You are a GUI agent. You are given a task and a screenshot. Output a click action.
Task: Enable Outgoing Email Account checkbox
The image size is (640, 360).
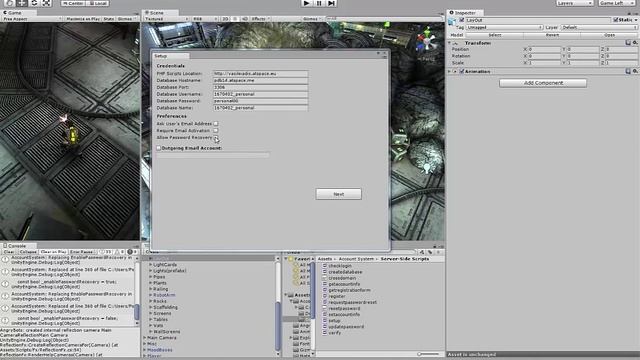159,148
